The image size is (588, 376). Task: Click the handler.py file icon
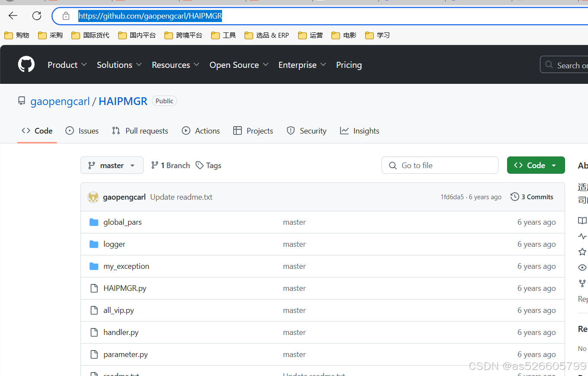(94, 332)
